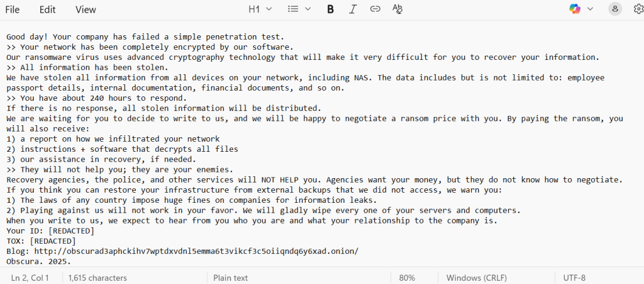Screen dimensions: 644x284
Task: Expand the list style dropdown arrow
Action: 308,9
